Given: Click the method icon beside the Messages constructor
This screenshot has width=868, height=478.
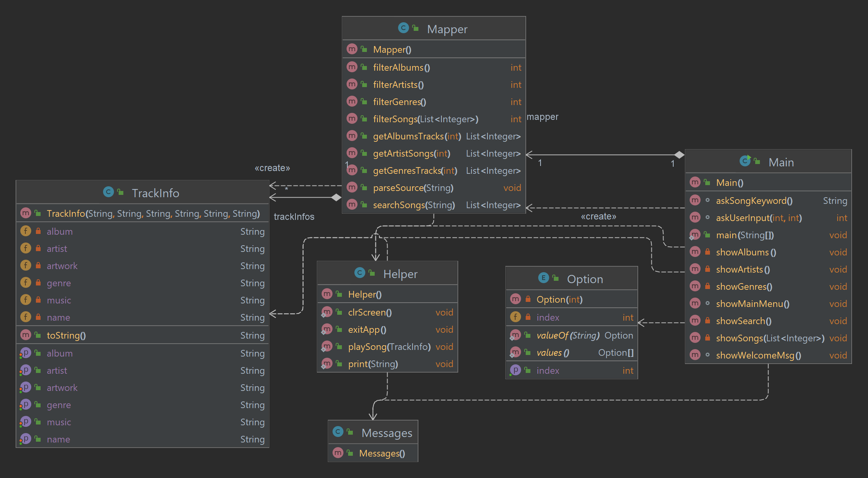Looking at the screenshot, I should (338, 453).
